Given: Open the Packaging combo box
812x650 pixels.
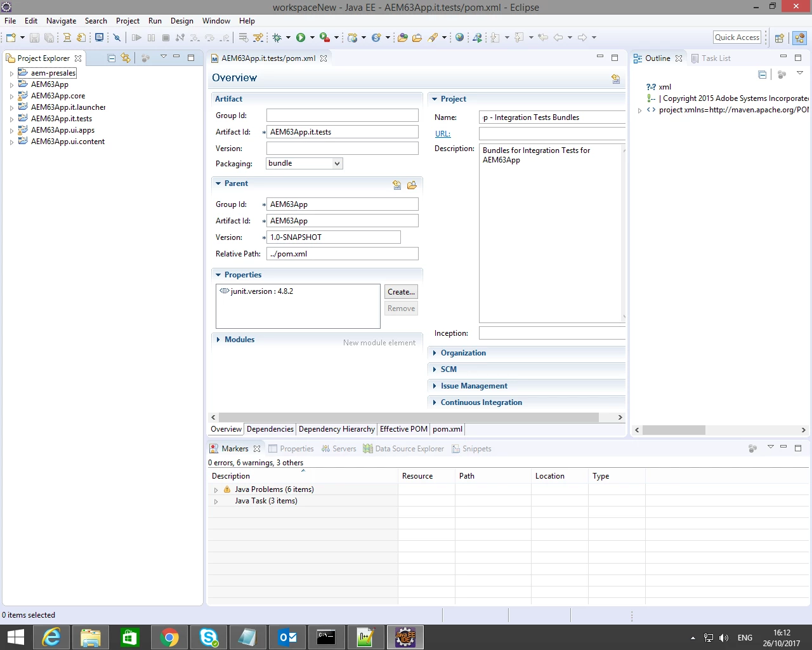Looking at the screenshot, I should pyautogui.click(x=304, y=163).
